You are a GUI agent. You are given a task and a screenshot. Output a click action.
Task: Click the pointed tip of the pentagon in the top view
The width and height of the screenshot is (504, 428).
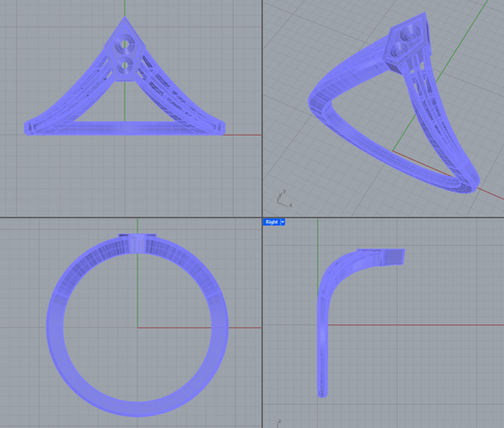click(x=125, y=18)
